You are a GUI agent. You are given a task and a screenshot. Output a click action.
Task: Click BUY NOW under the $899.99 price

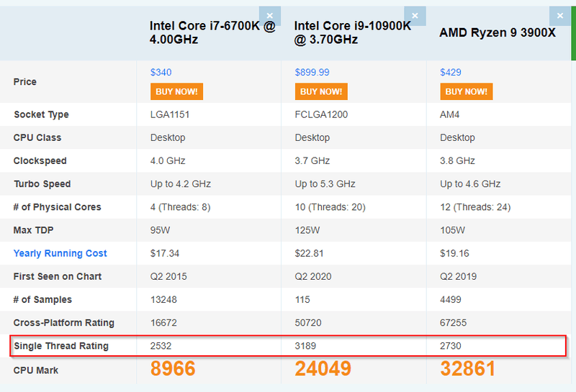(x=321, y=91)
